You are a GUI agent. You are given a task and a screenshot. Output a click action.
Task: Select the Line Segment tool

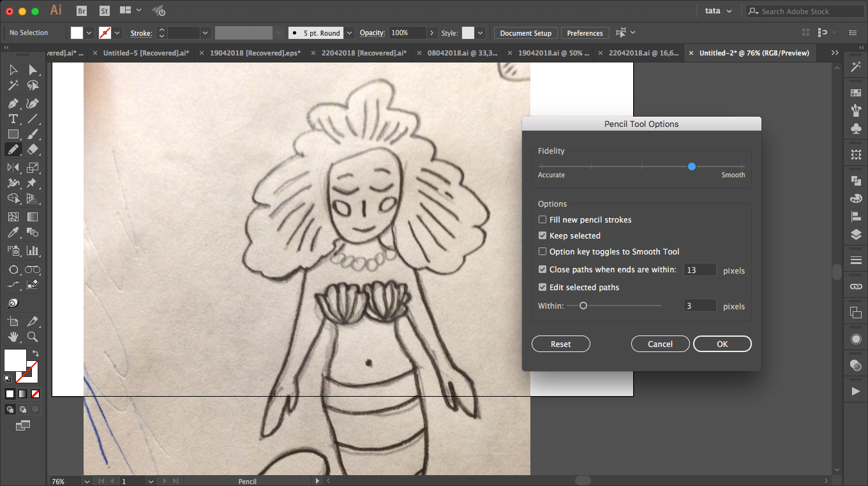click(33, 119)
